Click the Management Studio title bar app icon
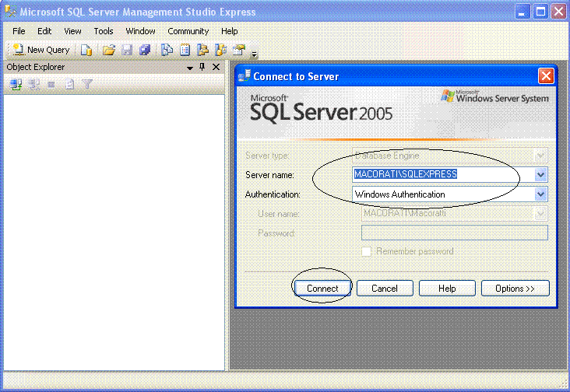This screenshot has height=392, width=570. click(x=11, y=11)
